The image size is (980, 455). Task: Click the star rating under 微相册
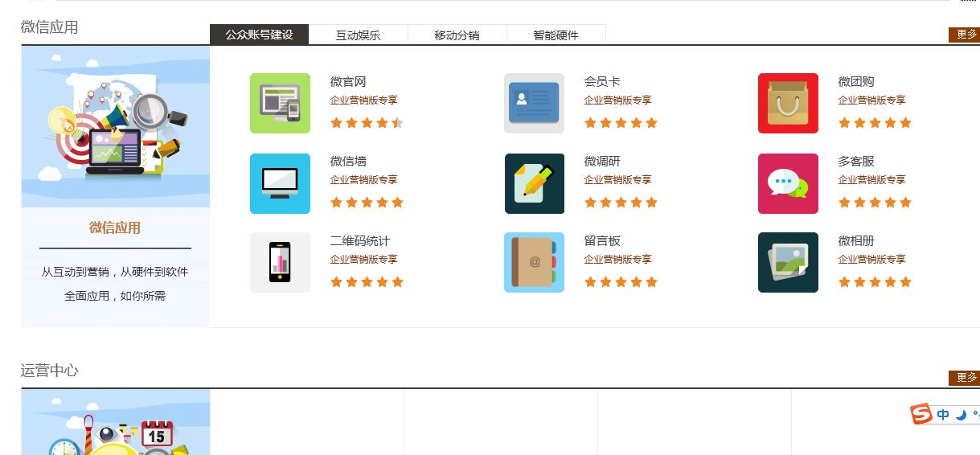[x=875, y=282]
